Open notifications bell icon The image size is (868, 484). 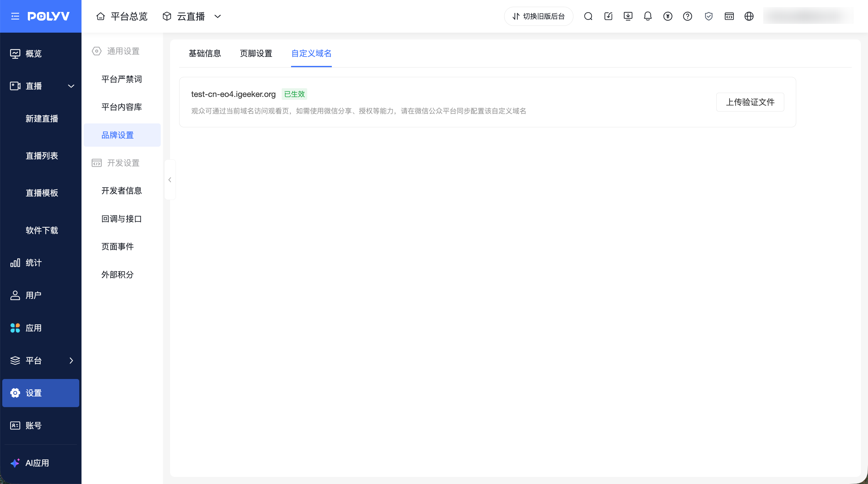[648, 16]
